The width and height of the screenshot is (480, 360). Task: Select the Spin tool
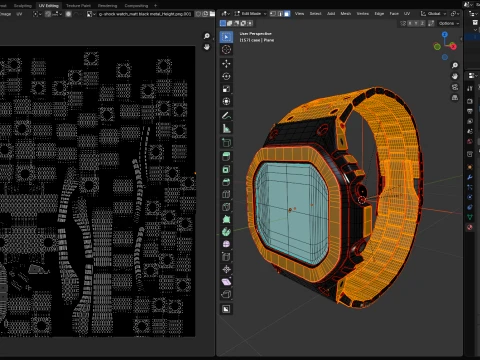[x=226, y=232]
